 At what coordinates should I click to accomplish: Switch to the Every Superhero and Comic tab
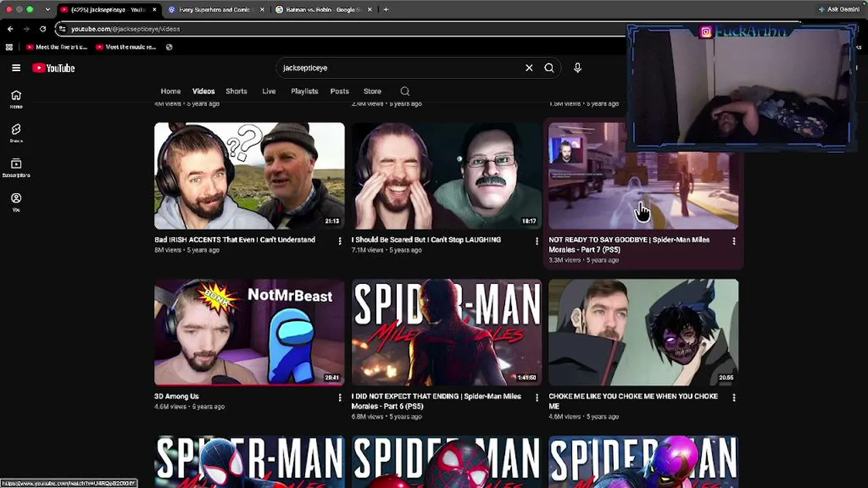point(216,9)
